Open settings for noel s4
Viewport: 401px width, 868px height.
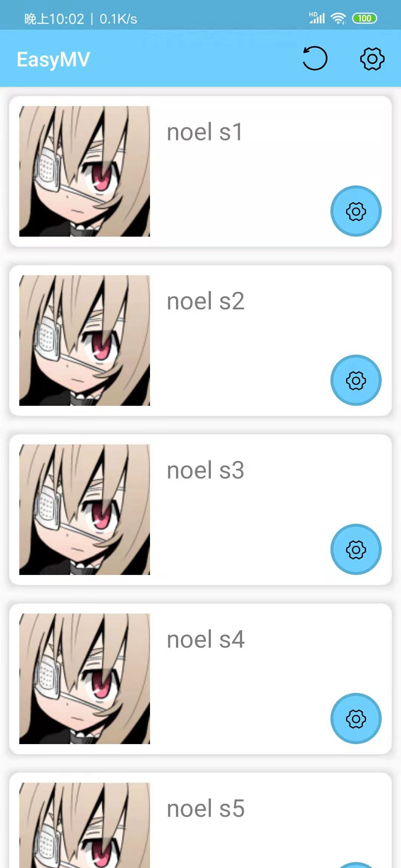point(356,719)
